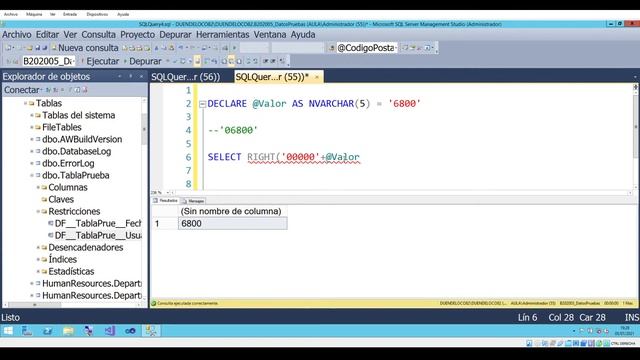
Task: Select the Claves folder
Action: 61,200
